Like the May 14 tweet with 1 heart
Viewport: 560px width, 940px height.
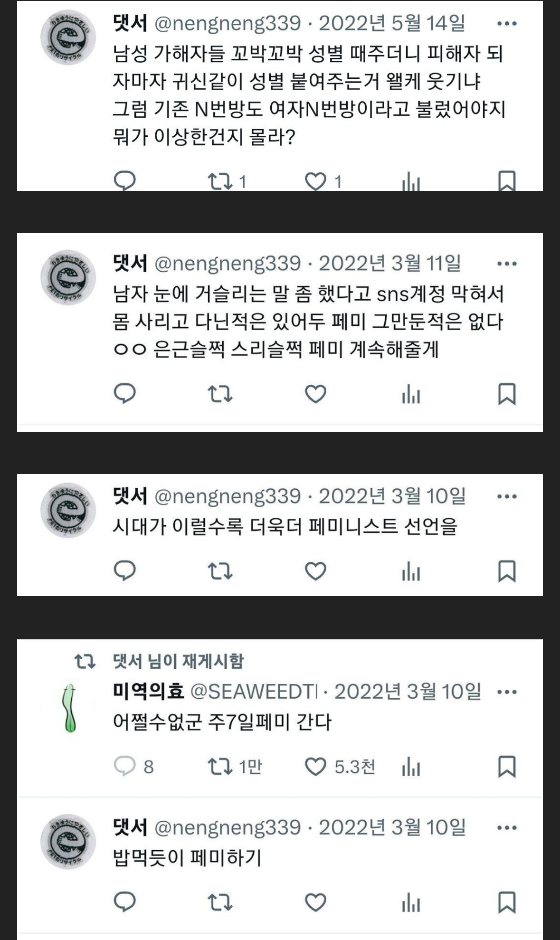click(315, 181)
